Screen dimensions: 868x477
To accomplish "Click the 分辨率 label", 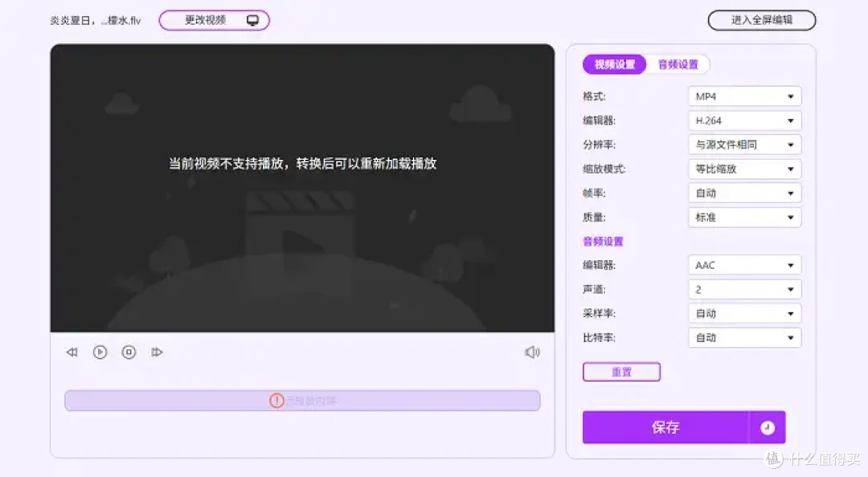I will 599,145.
